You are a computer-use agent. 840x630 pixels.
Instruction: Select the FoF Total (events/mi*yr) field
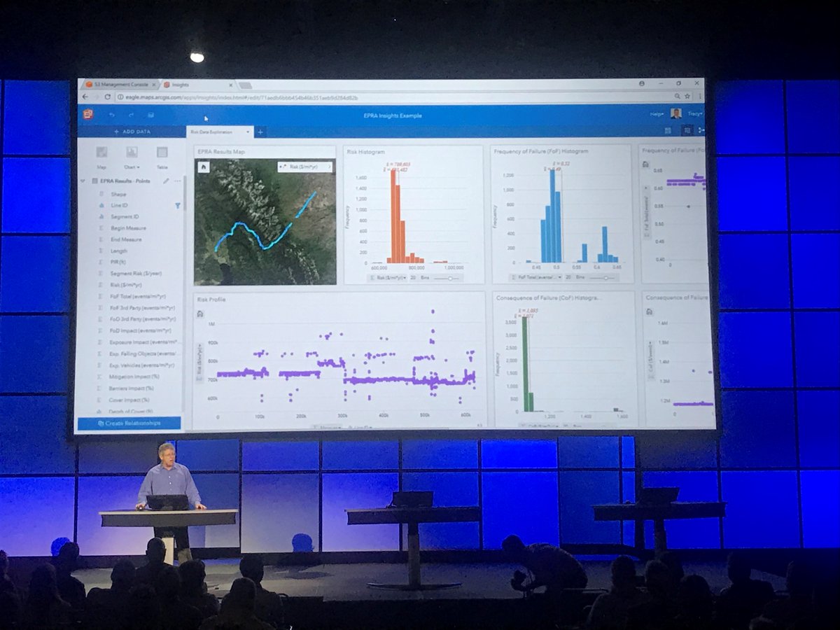click(136, 296)
